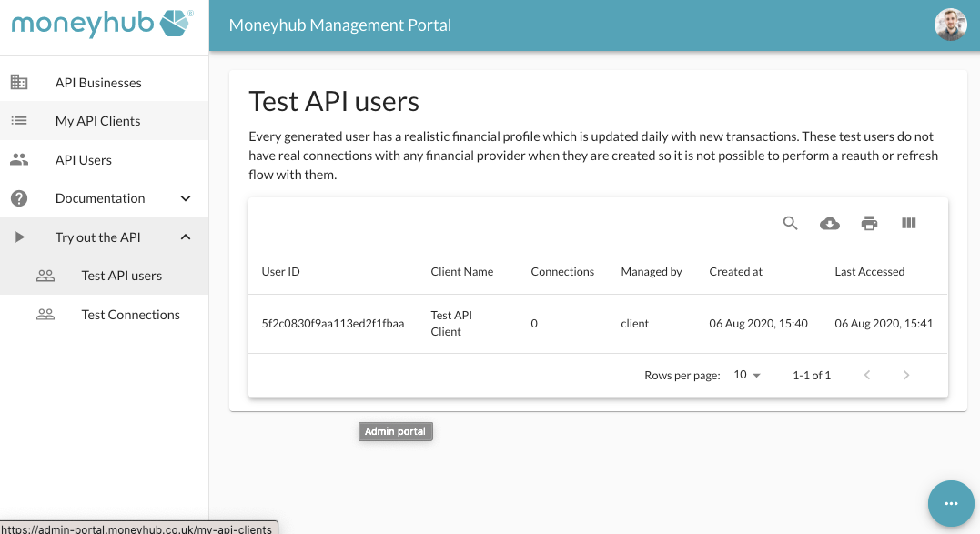Click the Documentation question mark icon
The image size is (980, 534).
(19, 198)
